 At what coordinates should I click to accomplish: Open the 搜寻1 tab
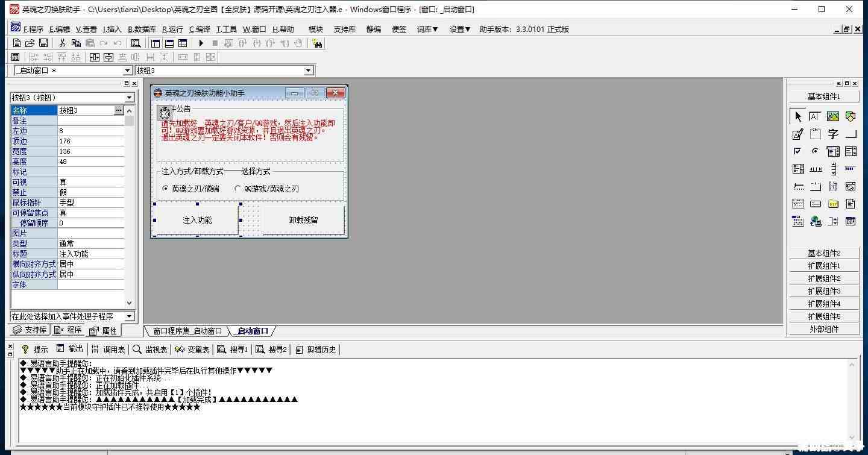[x=233, y=349]
